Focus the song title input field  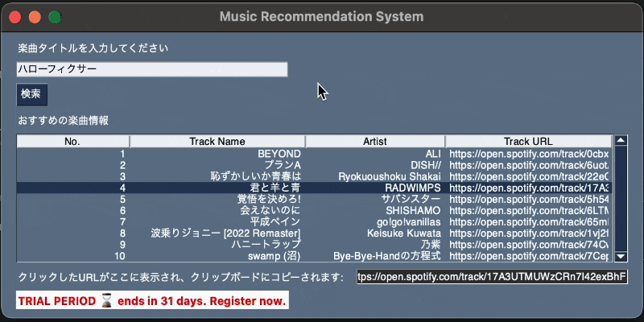152,69
